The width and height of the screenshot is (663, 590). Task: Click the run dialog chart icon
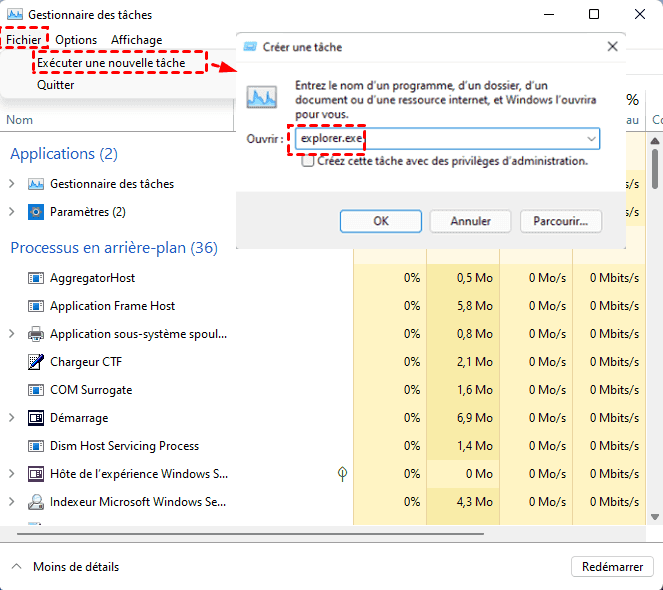262,97
